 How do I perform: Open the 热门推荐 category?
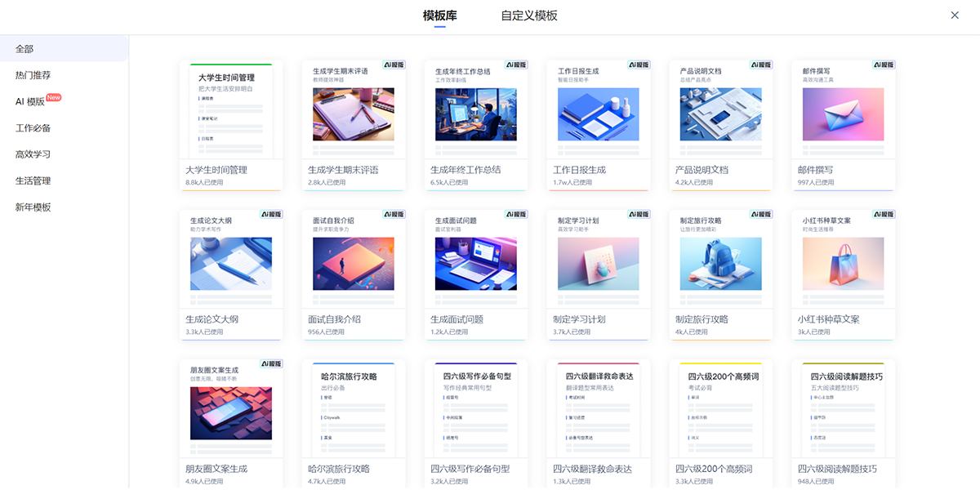click(33, 75)
